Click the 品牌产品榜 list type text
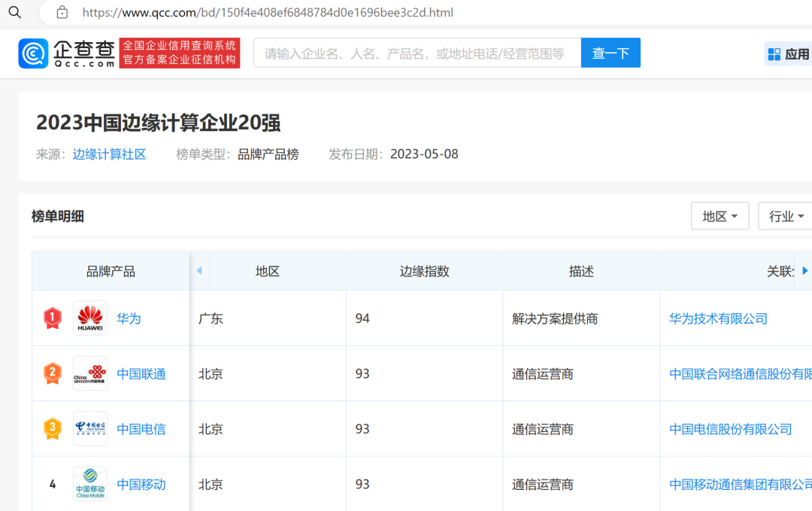Viewport: 812px width, 511px height. [268, 154]
